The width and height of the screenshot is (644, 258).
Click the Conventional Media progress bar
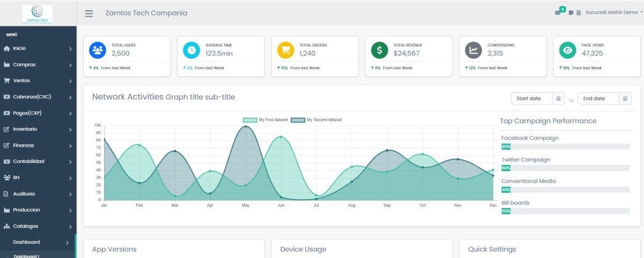(x=565, y=189)
